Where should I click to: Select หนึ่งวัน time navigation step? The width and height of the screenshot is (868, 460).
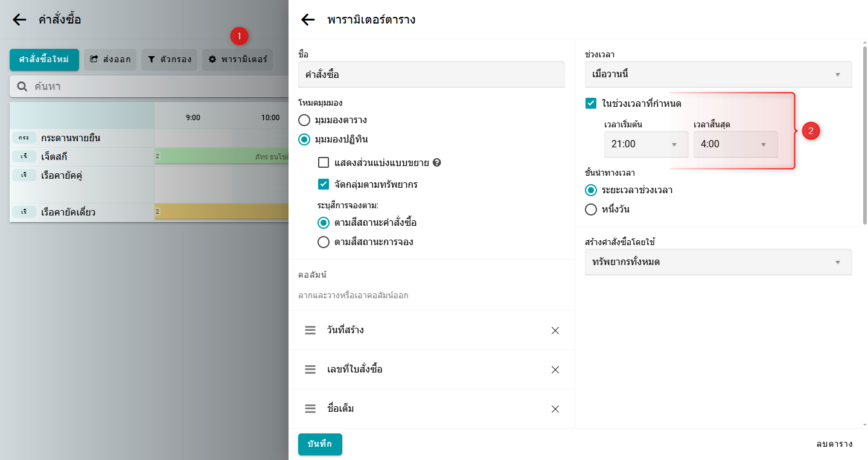tap(591, 209)
